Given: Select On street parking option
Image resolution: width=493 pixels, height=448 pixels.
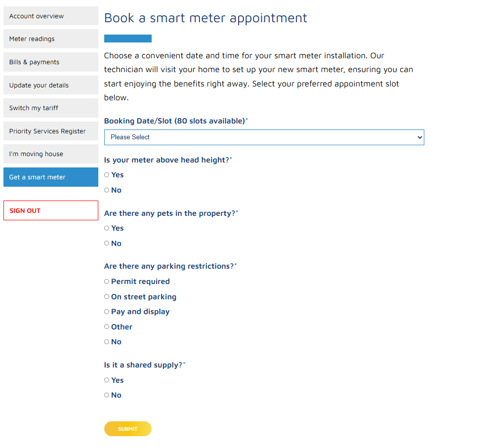Looking at the screenshot, I should 107,297.
